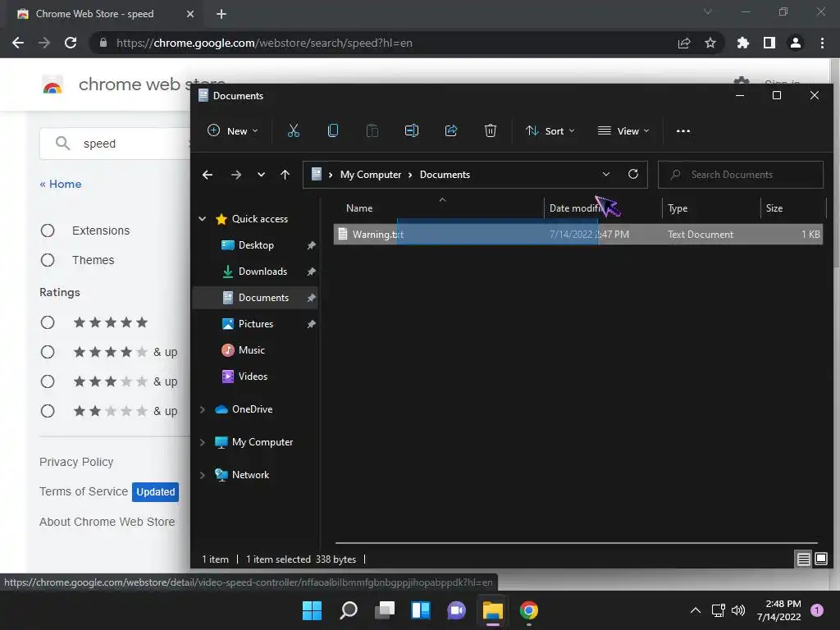Open Desktop in Quick access

256,244
